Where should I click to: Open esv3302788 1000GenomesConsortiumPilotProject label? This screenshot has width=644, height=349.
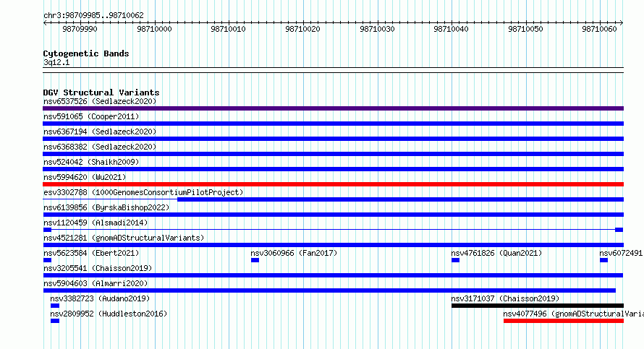pos(143,192)
